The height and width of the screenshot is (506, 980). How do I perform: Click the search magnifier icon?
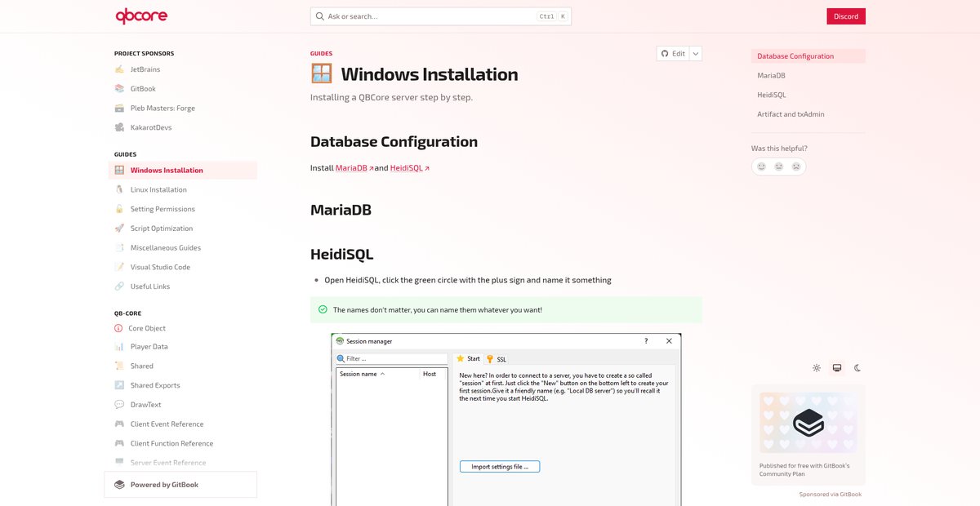(318, 16)
